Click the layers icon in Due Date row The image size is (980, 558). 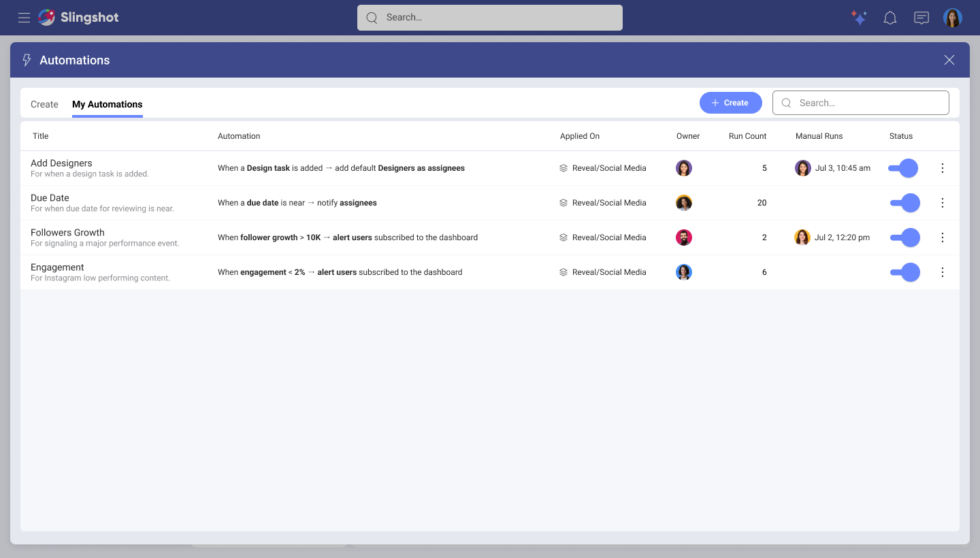point(563,203)
